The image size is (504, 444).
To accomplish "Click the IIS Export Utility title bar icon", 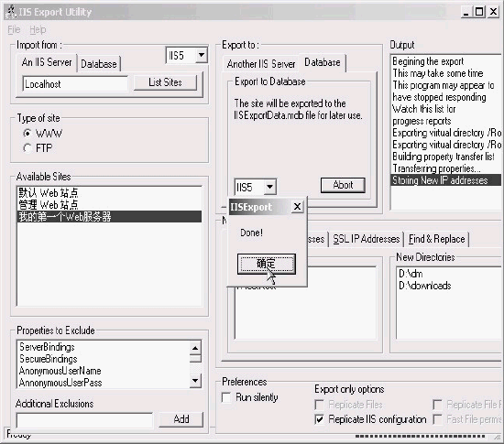I will (x=12, y=12).
